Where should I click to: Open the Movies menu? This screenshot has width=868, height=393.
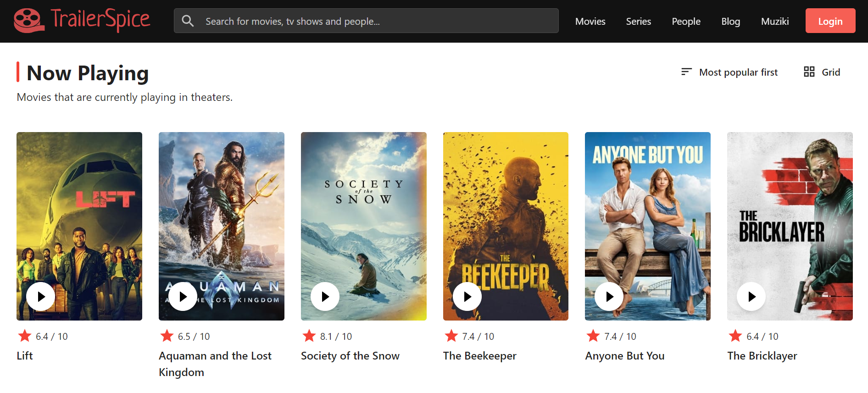[x=590, y=21]
